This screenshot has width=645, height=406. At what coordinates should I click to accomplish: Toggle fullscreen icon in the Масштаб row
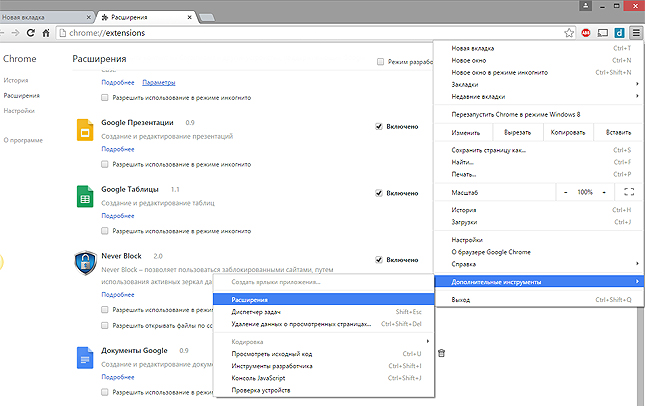[x=629, y=191]
